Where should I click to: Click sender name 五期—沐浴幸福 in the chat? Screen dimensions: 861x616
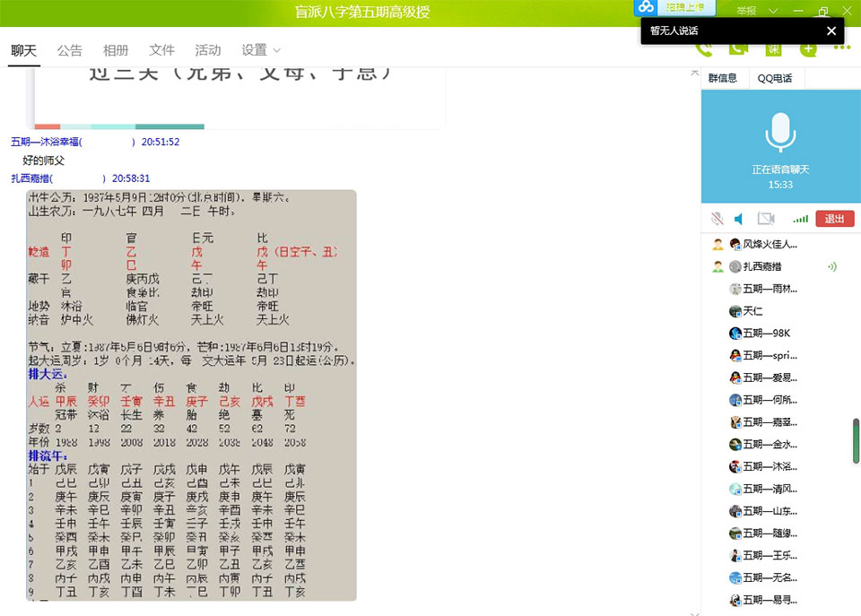[46, 143]
